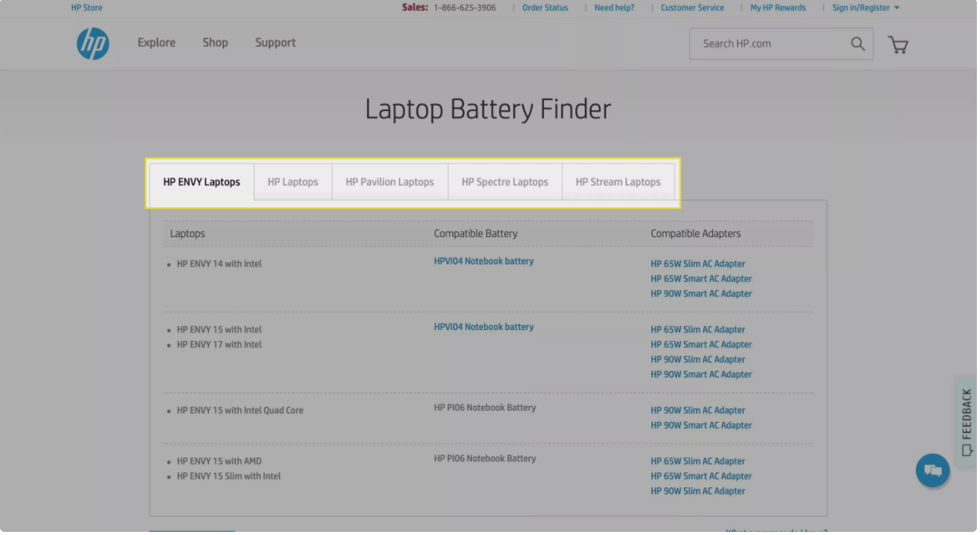Click the Need help? link
This screenshot has height=535, width=980.
(614, 7)
